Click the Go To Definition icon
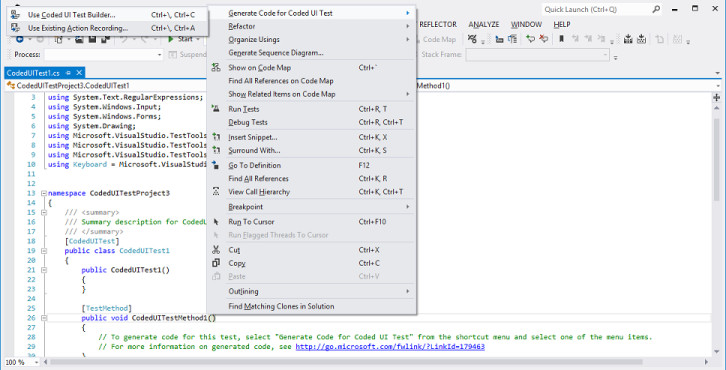The height and width of the screenshot is (370, 726). [216, 165]
